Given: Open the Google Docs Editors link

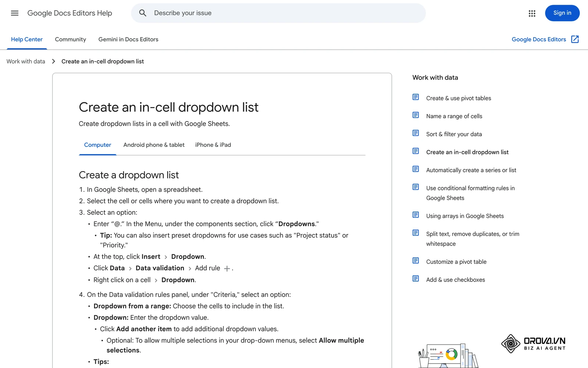Looking at the screenshot, I should (x=539, y=39).
